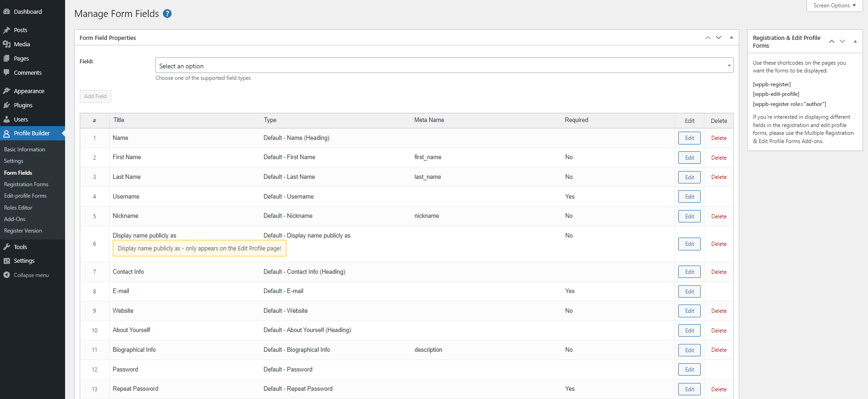Viewport: 868px width, 399px height.
Task: Delete the Display name publicly as field
Action: (719, 244)
